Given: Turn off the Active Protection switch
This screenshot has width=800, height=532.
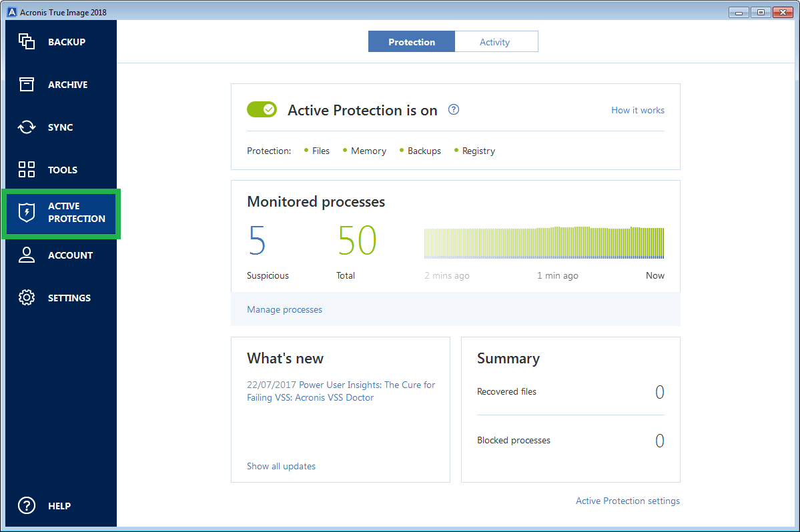Looking at the screenshot, I should [262, 109].
